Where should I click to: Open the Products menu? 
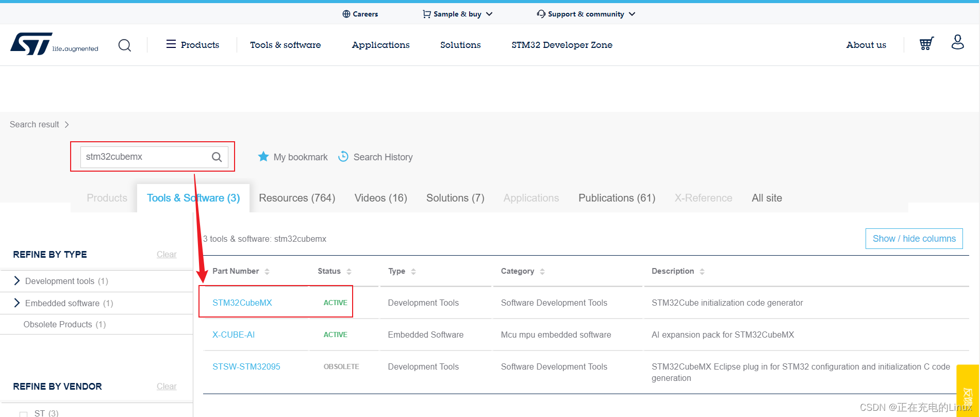[200, 45]
